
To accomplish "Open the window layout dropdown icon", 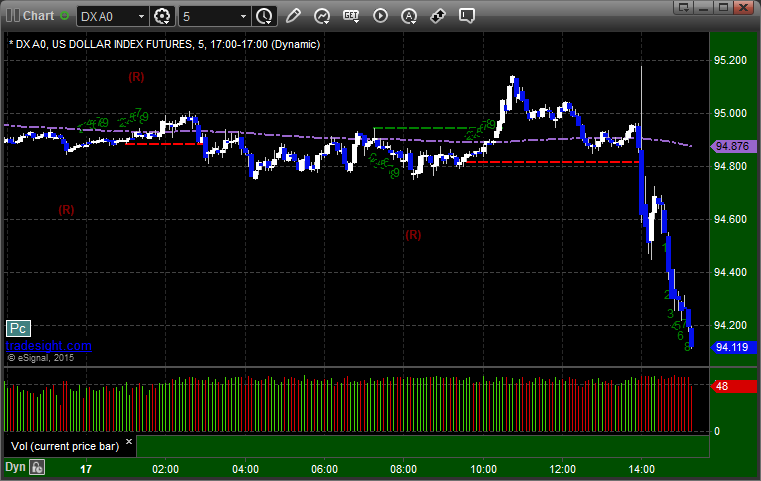I will pyautogui.click(x=684, y=7).
